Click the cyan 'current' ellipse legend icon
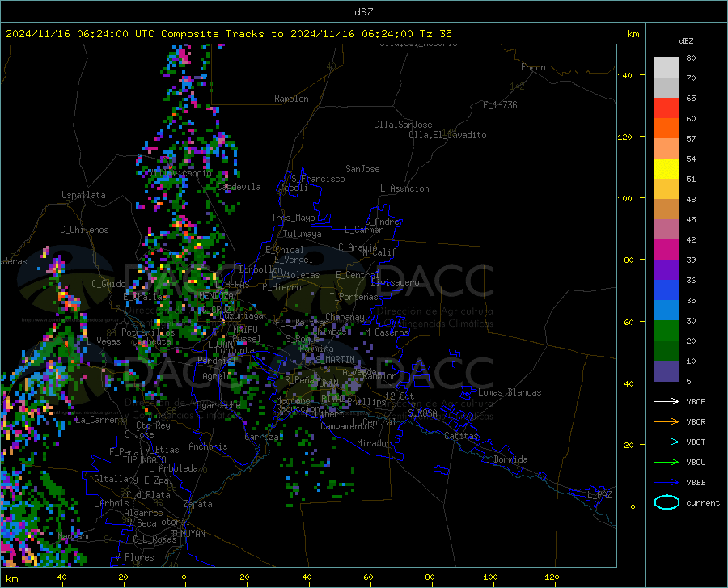 point(667,502)
